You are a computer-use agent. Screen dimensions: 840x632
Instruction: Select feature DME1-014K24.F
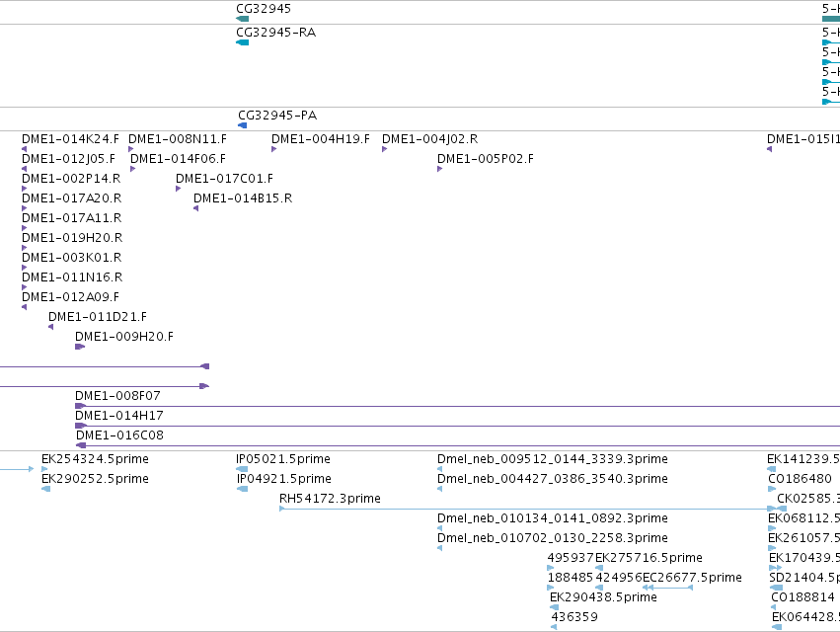[71, 139]
